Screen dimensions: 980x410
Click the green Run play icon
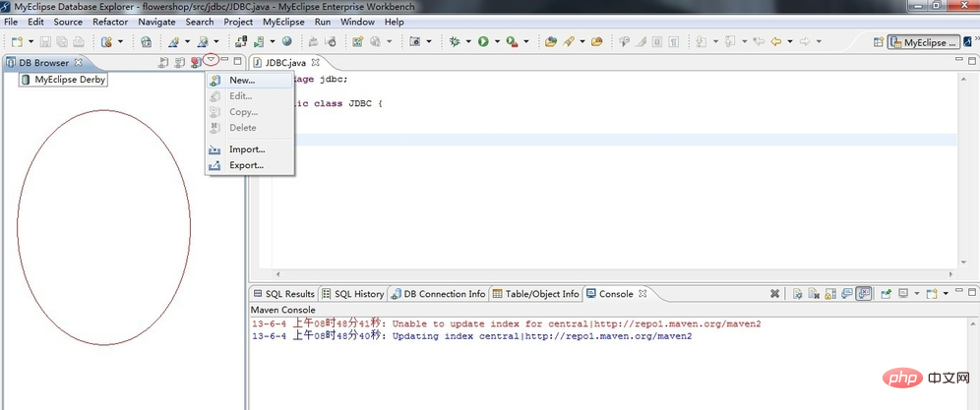[x=483, y=42]
